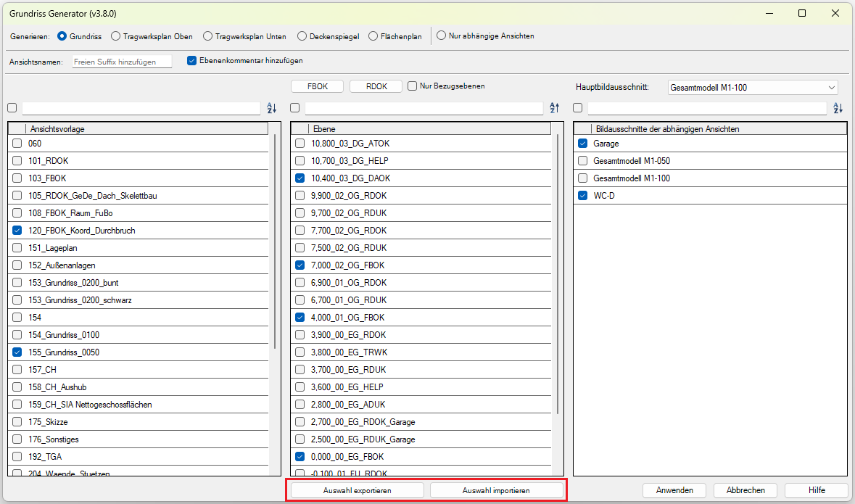Uncheck the 7,000_02_OG_FBOK level
Image resolution: width=855 pixels, height=504 pixels.
click(300, 265)
